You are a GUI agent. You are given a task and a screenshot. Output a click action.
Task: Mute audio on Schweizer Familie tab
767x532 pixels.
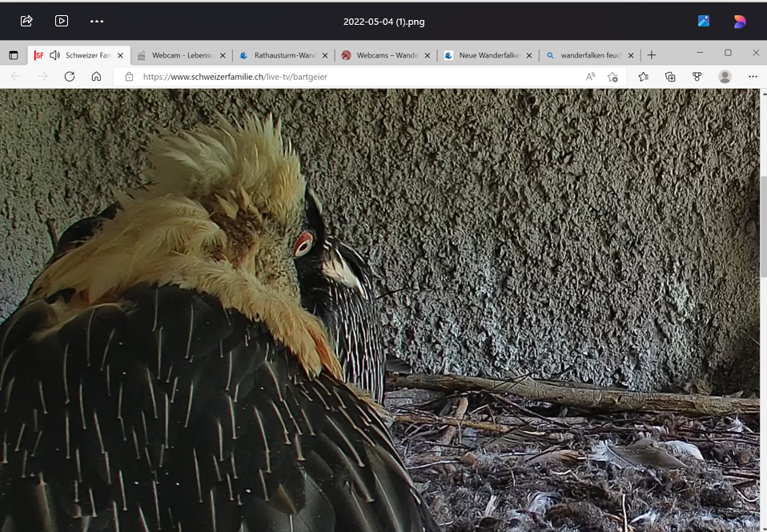[54, 55]
